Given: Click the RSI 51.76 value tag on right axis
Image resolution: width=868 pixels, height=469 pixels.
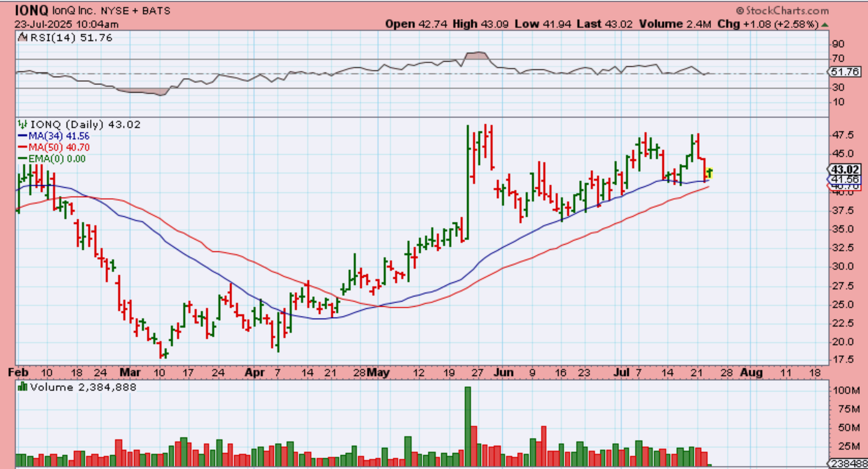Looking at the screenshot, I should (845, 72).
